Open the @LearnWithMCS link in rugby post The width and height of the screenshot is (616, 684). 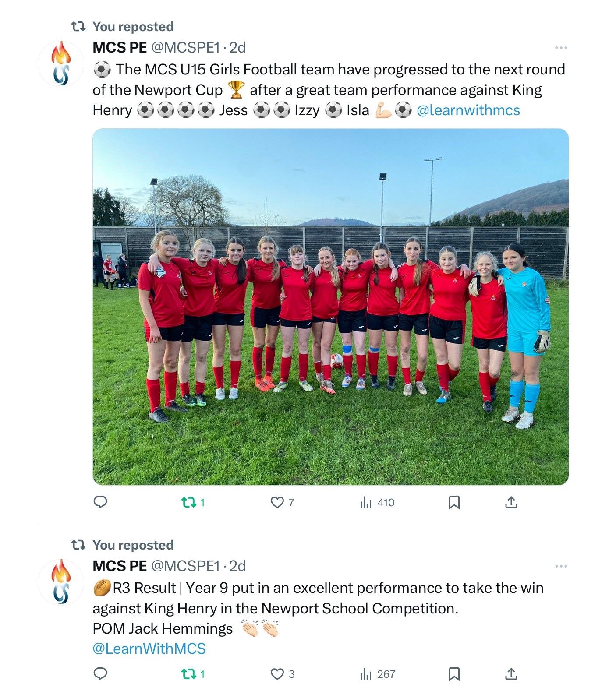point(149,649)
